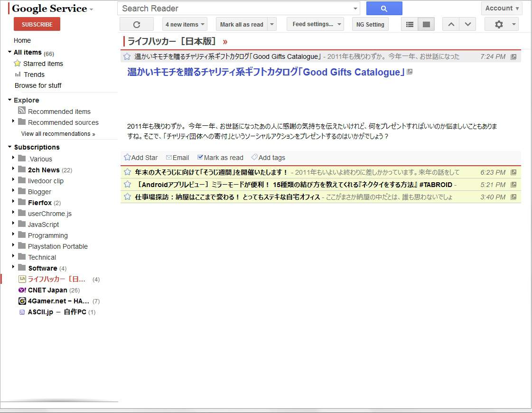Open the 3:40 PM item's external link icon
This screenshot has width=532, height=413.
click(513, 197)
